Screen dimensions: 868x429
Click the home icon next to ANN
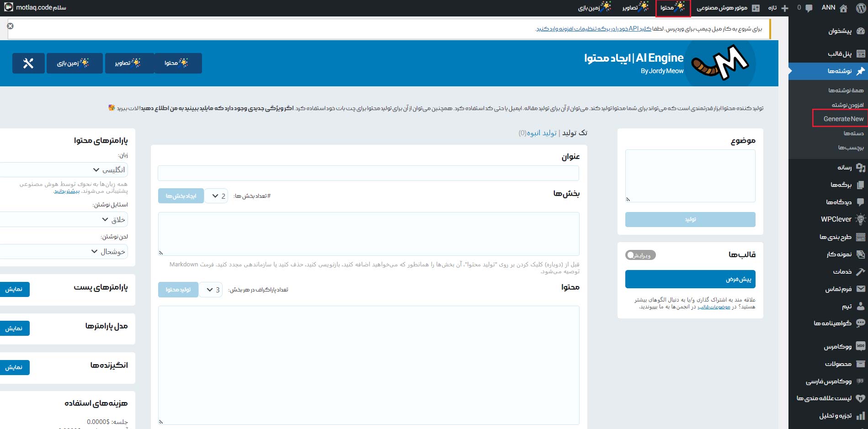point(844,8)
